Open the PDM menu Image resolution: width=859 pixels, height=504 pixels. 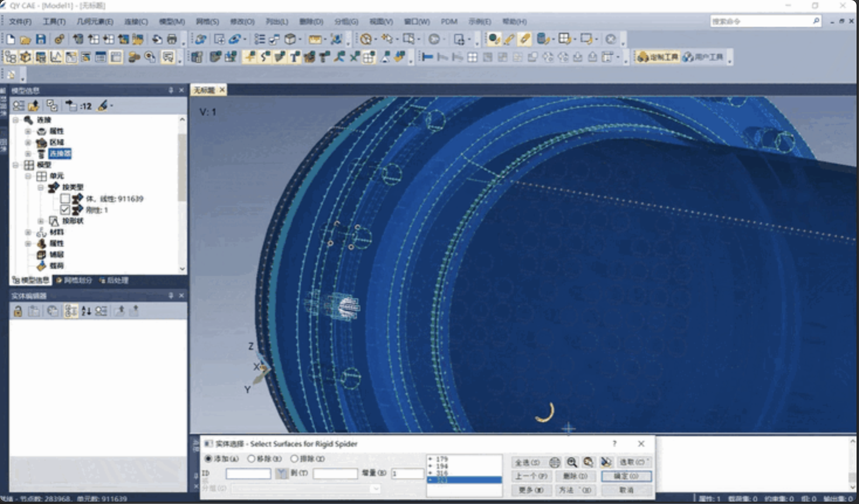pyautogui.click(x=449, y=22)
